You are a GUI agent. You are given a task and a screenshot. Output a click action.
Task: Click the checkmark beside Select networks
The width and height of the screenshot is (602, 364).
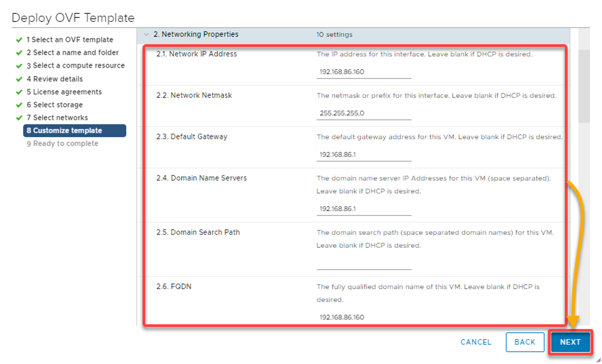click(19, 117)
